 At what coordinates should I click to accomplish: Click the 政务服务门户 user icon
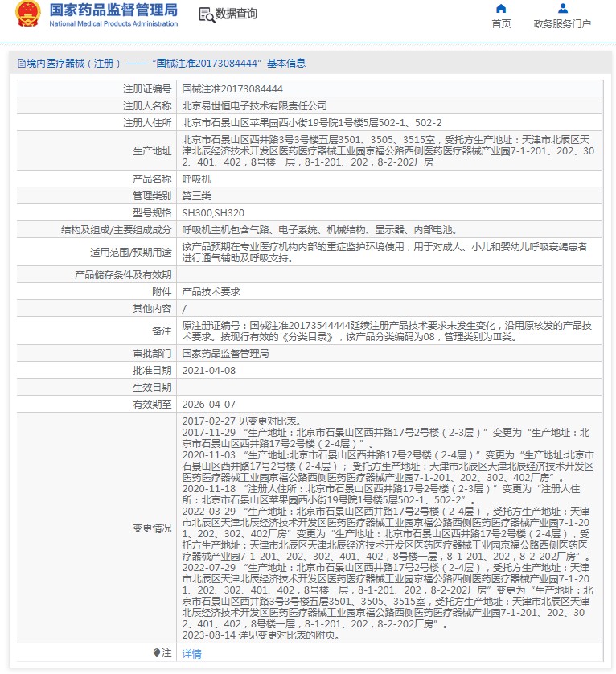pyautogui.click(x=563, y=9)
